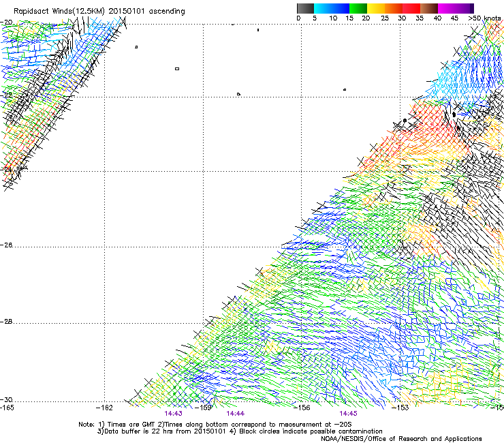The image size is (504, 443).
Task: Click the small rectangular island outline near -160
Action: coord(177,69)
